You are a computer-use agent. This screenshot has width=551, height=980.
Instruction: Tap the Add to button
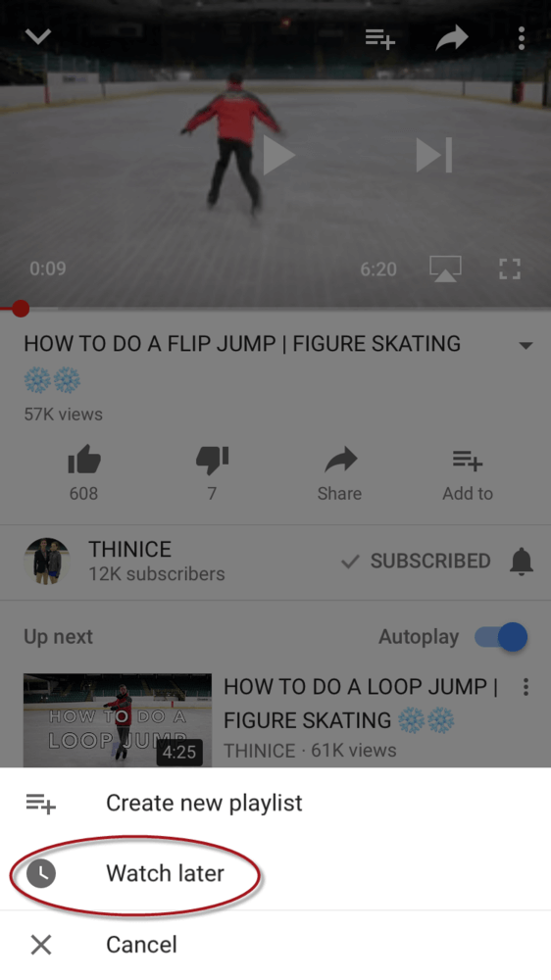click(x=468, y=475)
